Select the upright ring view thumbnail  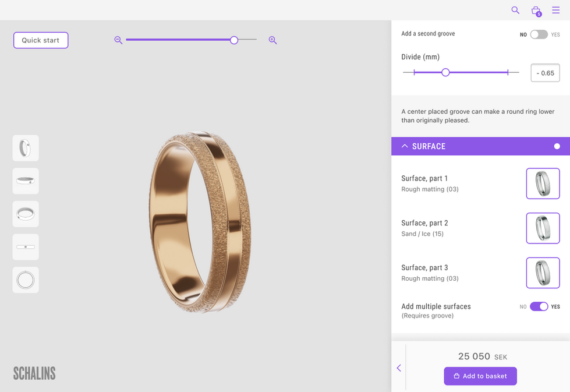pos(26,148)
